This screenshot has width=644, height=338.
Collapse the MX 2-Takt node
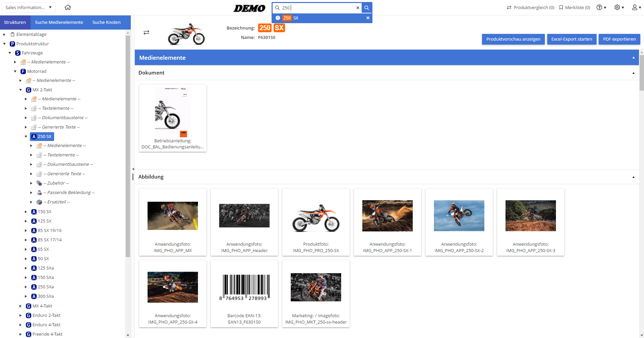[x=21, y=90]
